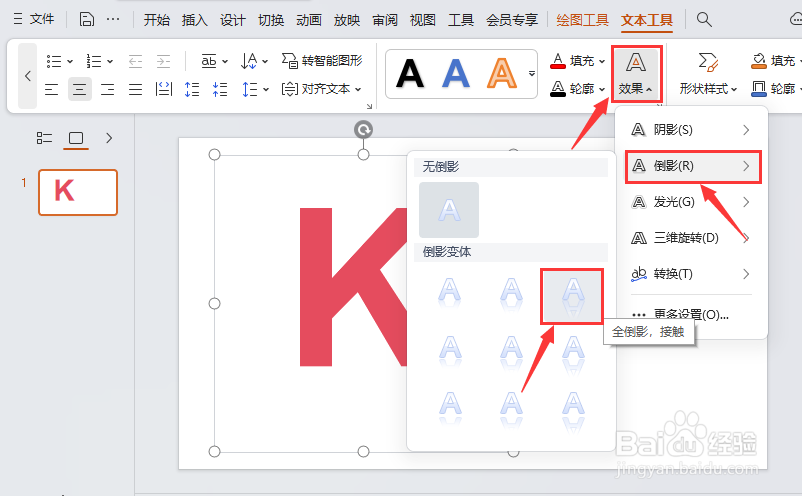Click the shape 轮廓 button
The width and height of the screenshot is (802, 496).
[773, 89]
